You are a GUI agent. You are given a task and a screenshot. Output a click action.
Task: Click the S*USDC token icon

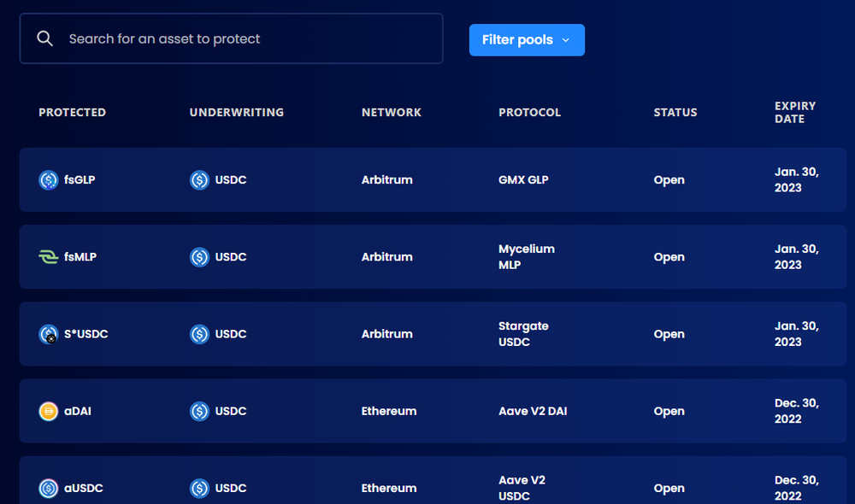pyautogui.click(x=49, y=334)
